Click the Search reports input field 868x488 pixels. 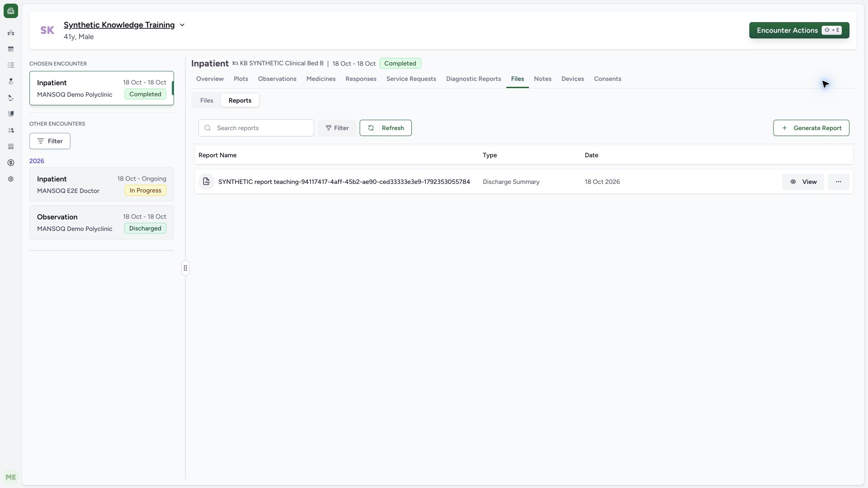256,128
